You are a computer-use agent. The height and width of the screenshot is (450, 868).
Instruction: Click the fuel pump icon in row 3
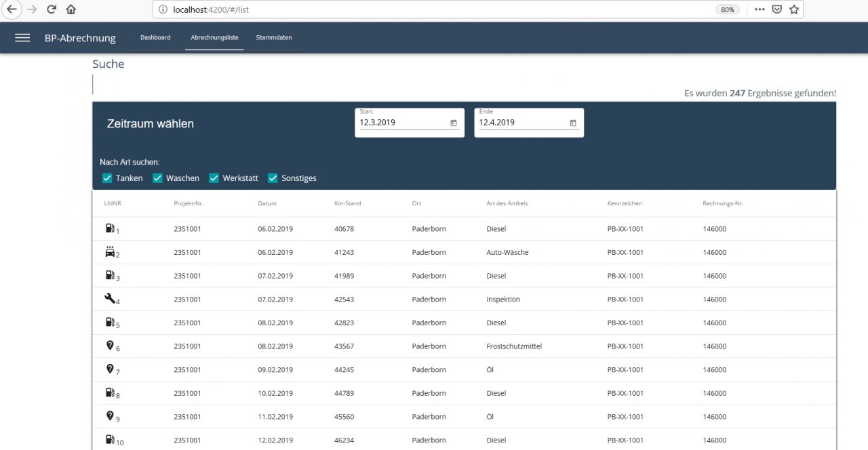click(110, 275)
